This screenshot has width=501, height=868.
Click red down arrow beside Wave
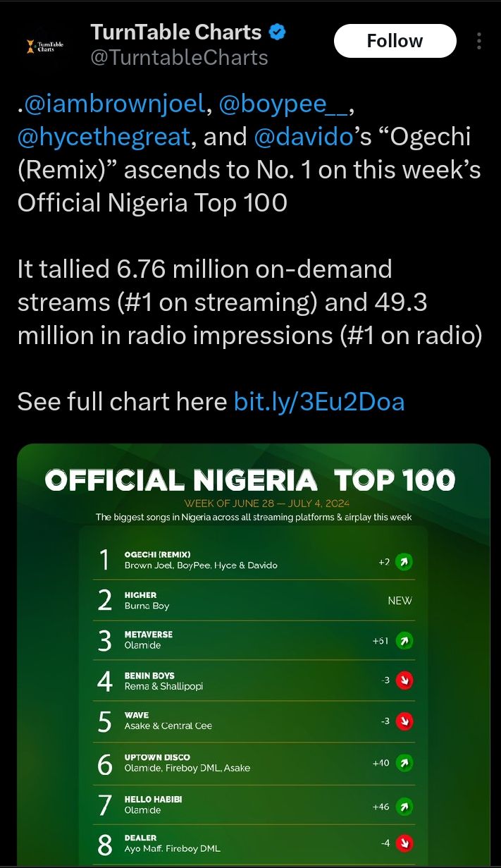tap(404, 721)
